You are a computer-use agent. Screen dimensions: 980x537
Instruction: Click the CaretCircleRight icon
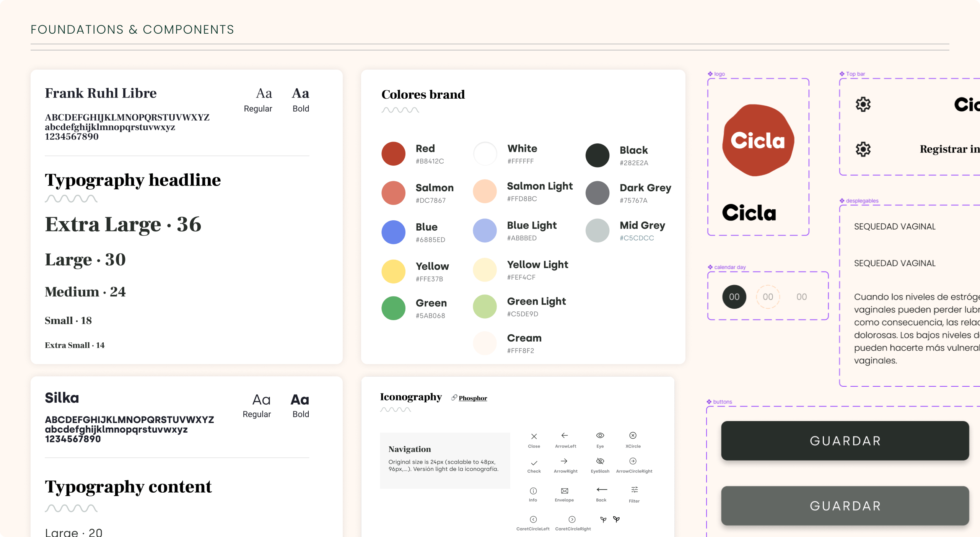572,519
